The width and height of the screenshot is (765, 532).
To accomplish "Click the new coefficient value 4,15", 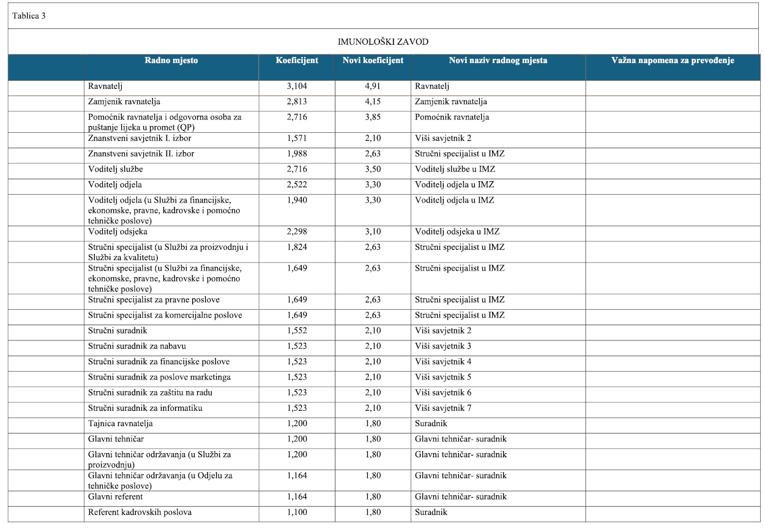I will [x=373, y=102].
